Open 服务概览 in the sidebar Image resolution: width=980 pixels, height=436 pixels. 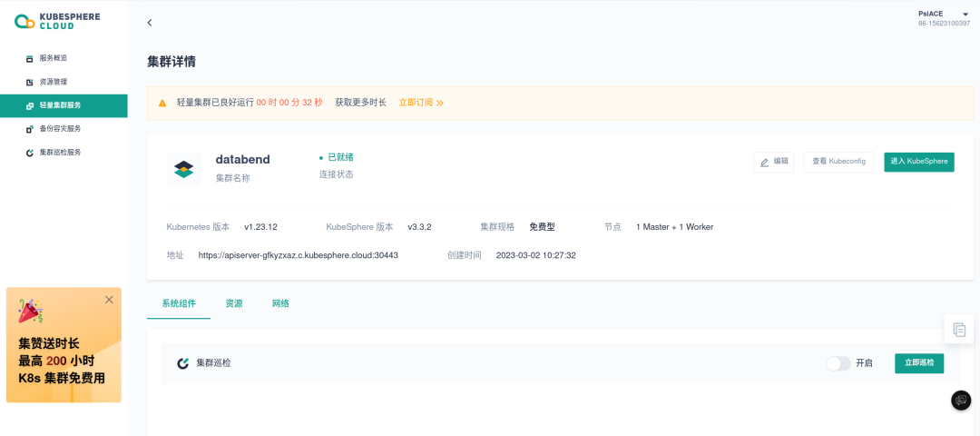coord(53,58)
